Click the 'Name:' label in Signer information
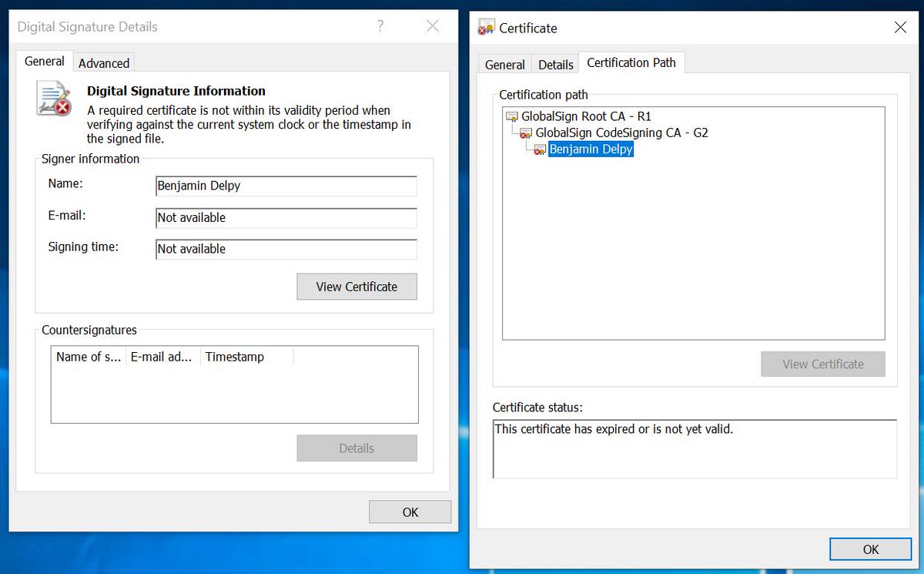The width and height of the screenshot is (924, 574). (65, 183)
